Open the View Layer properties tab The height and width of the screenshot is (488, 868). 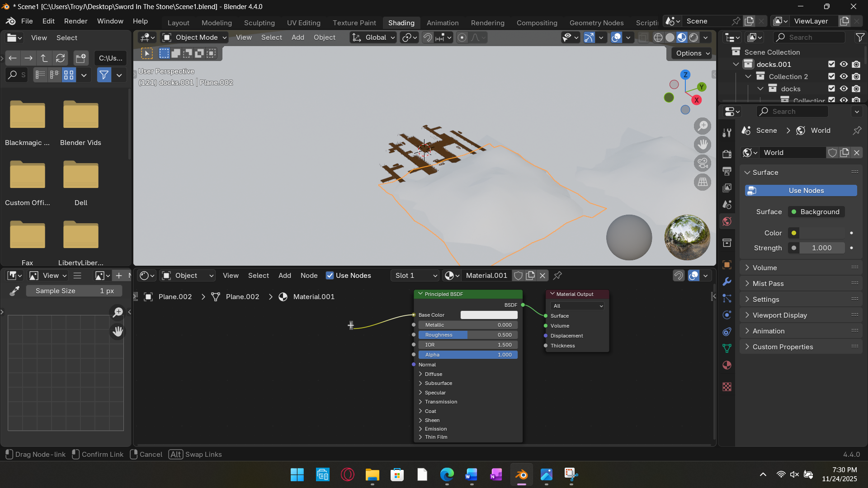pos(727,188)
